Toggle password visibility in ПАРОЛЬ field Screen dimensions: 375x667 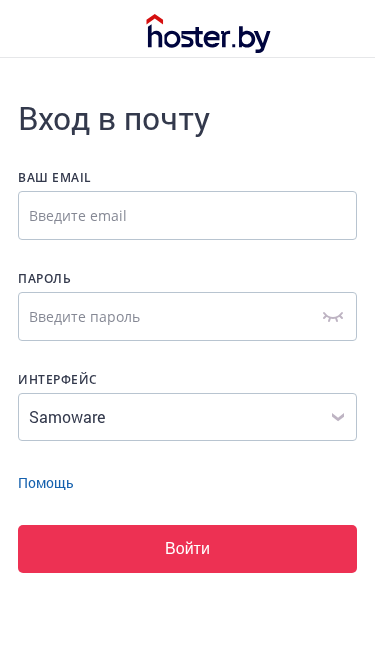click(x=332, y=316)
